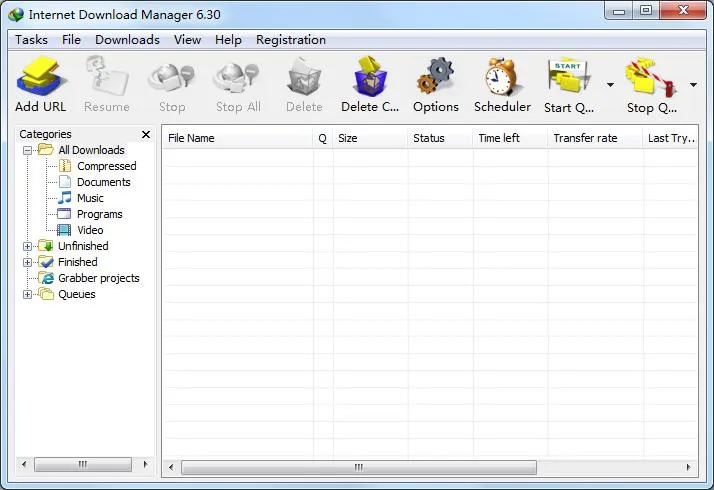Select the Documents category label
The image size is (714, 490).
(104, 182)
